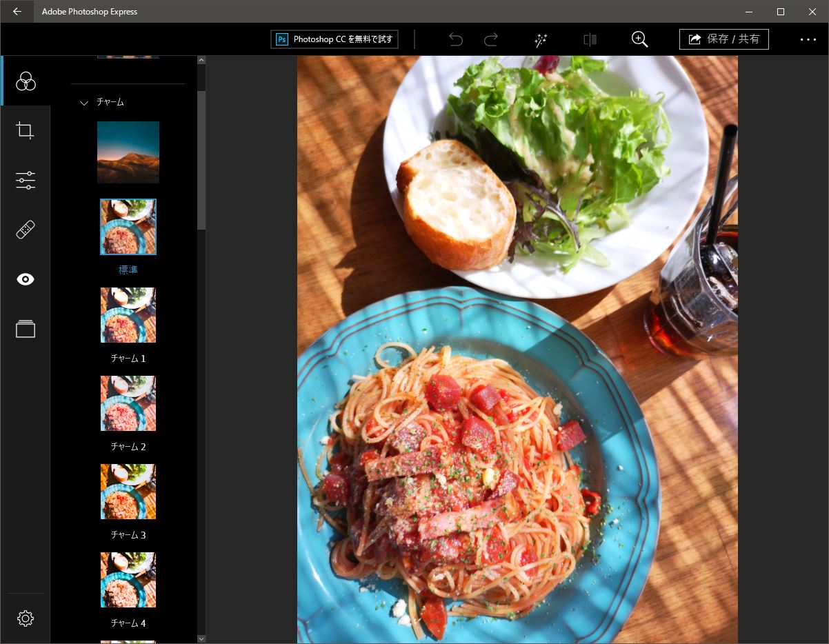Viewport: 829px width, 644px height.
Task: Undo the last edit
Action: pos(456,39)
